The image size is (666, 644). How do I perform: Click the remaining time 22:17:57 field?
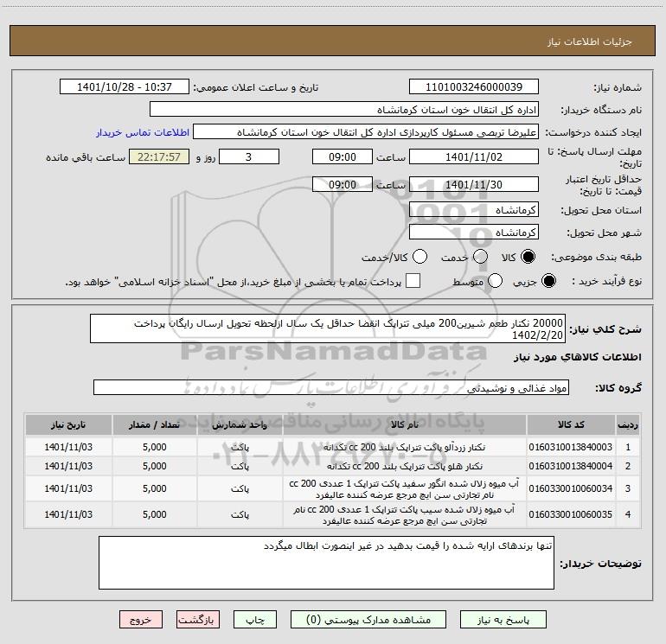159,156
